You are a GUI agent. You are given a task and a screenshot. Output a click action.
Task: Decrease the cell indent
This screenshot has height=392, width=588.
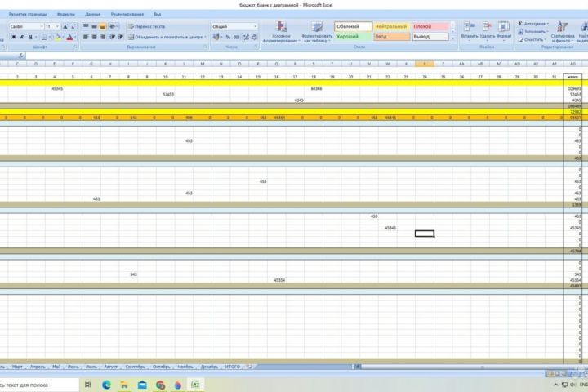(x=112, y=37)
